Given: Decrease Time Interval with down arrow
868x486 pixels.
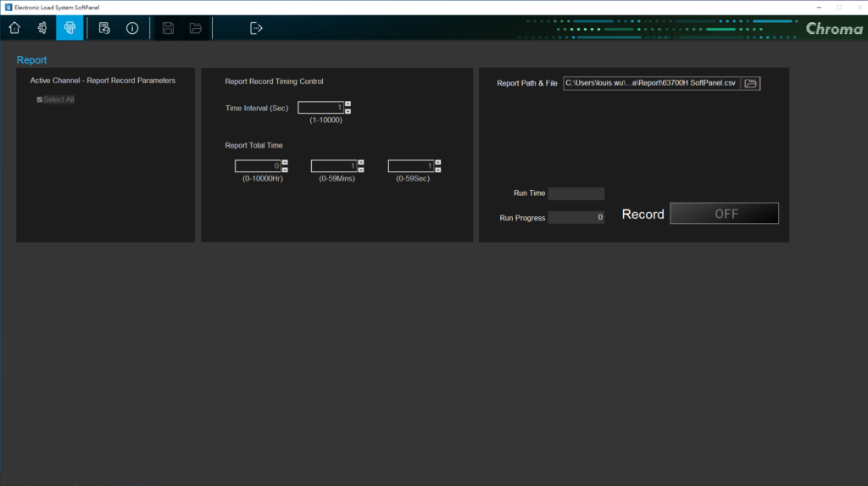Looking at the screenshot, I should pos(348,111).
